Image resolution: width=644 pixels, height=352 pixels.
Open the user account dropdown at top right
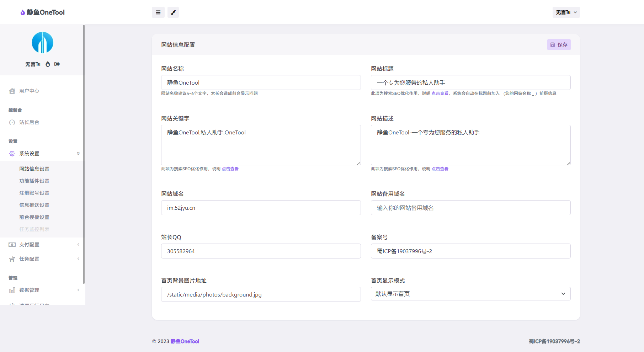(566, 12)
